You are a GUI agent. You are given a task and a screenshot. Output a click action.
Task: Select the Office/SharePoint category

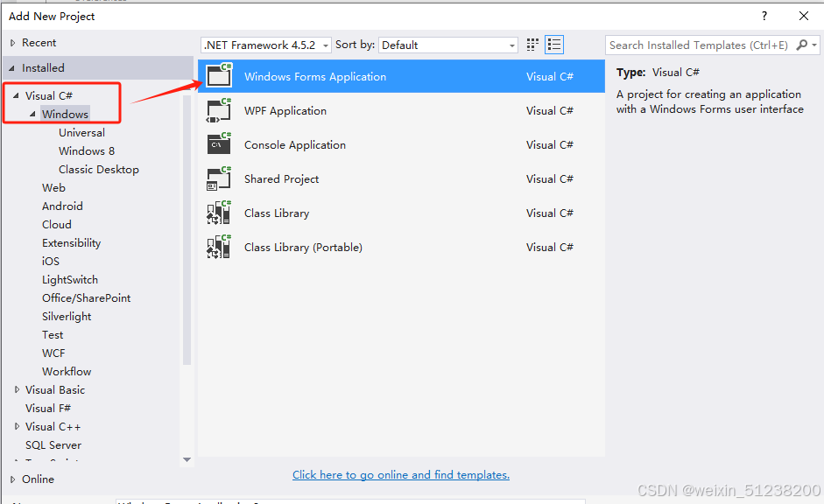tap(86, 297)
